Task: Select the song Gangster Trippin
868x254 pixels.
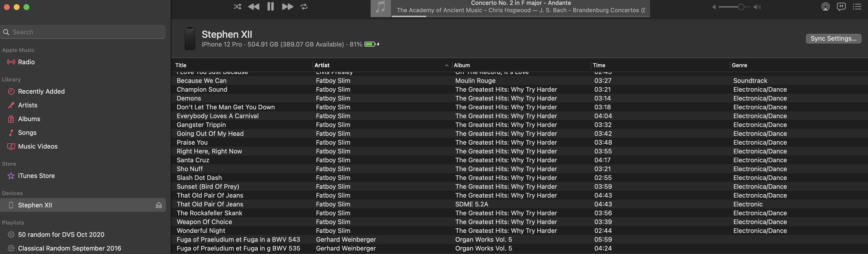Action: click(x=201, y=125)
